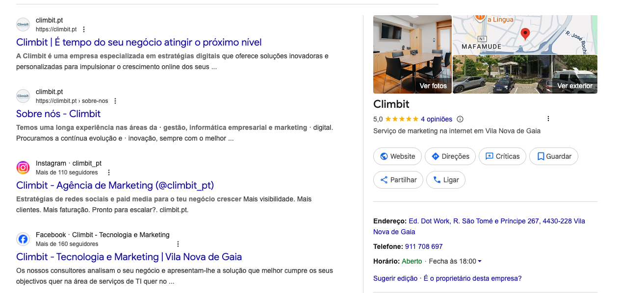The height and width of the screenshot is (293, 644).
Task: Click the Instagram logo icon
Action: [x=23, y=168]
